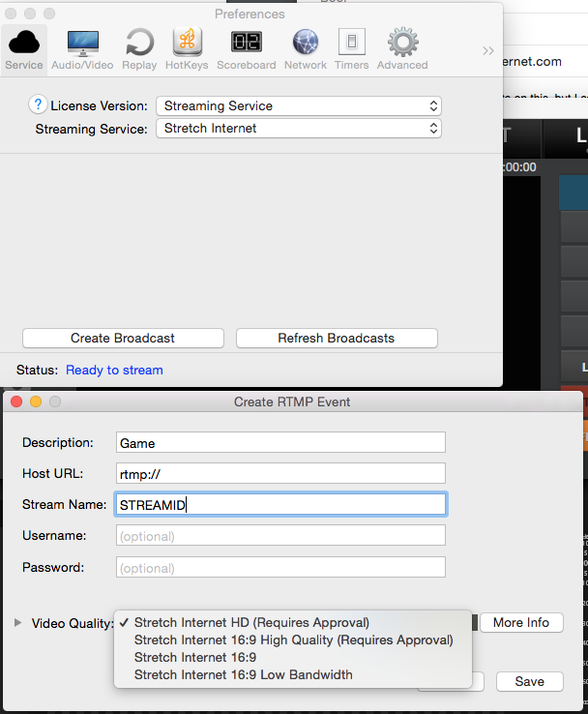Show more toolbar items with chevron
The image size is (588, 714).
[488, 50]
